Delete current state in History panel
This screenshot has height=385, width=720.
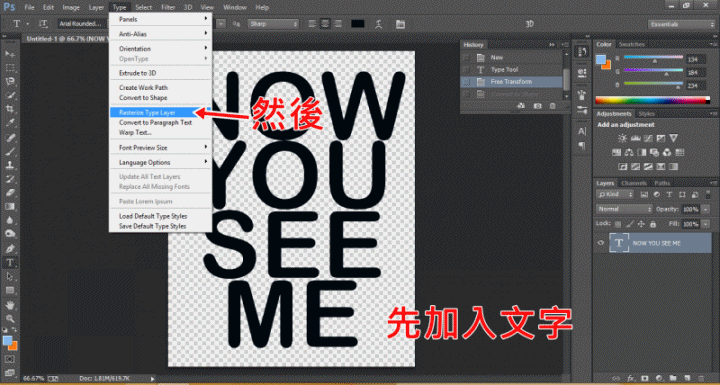point(552,106)
